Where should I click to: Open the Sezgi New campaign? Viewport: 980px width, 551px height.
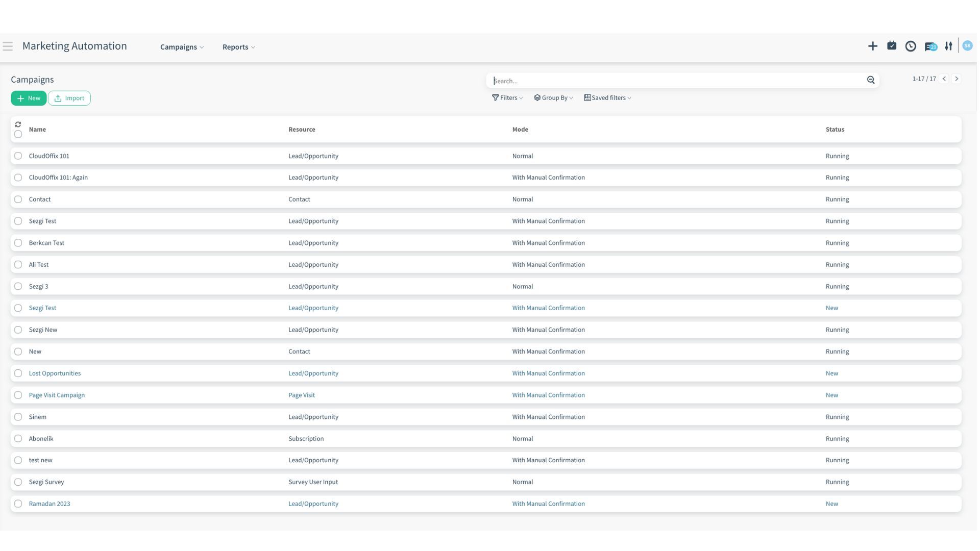point(486,330)
